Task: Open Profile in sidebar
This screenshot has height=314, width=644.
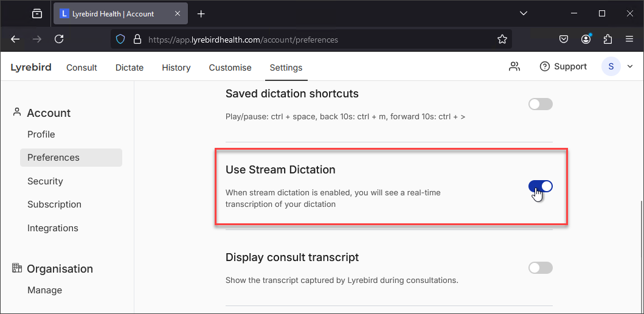Action: tap(41, 134)
